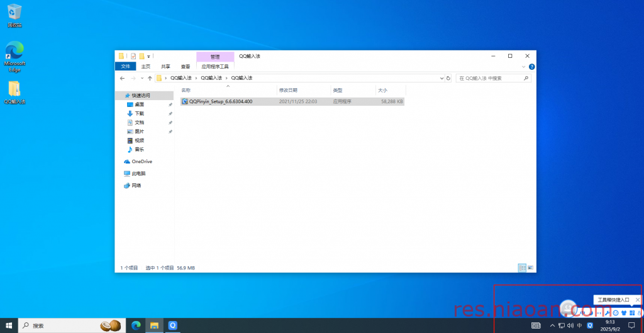Click the 管理 contextual tab header
The image size is (644, 333).
[215, 57]
